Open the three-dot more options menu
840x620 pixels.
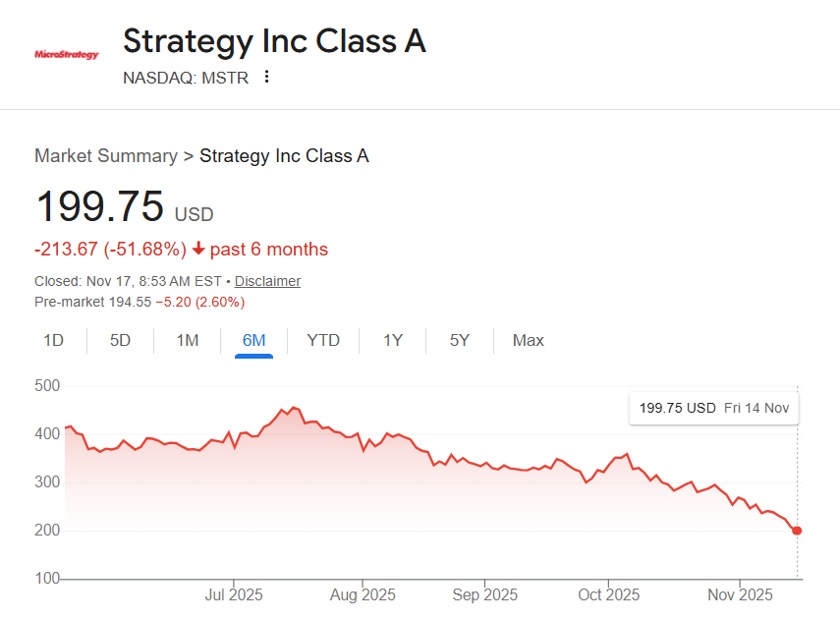point(266,77)
